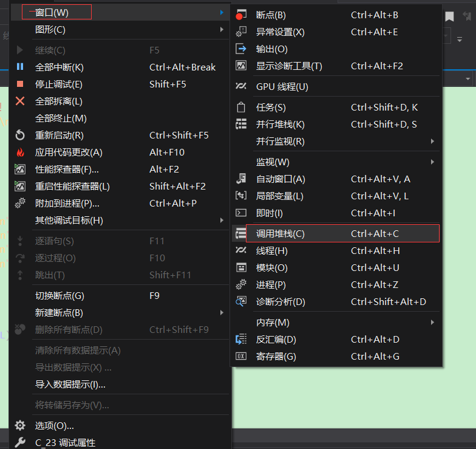Open 反汇编(D) window entry
Image resolution: width=476 pixels, height=449 pixels.
click(x=336, y=339)
